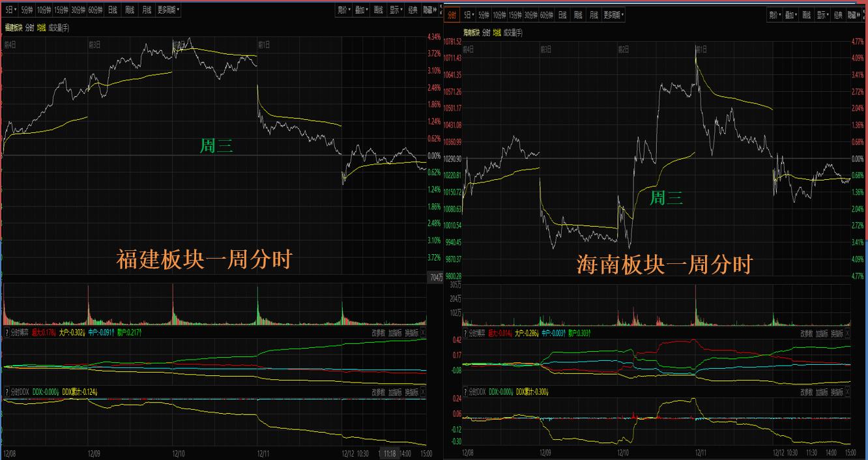Activate the 分时 tab in Hainan chart

452,15
